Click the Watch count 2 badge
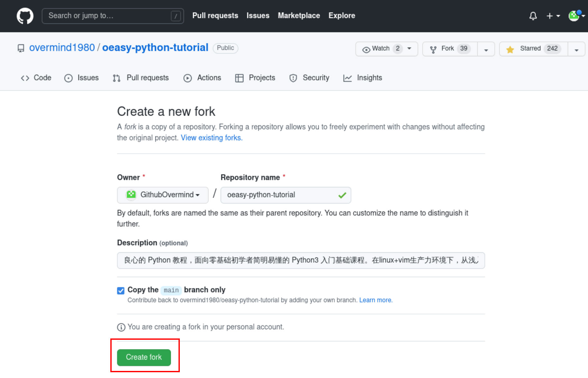Screen dimensions: 588x378 click(x=398, y=49)
